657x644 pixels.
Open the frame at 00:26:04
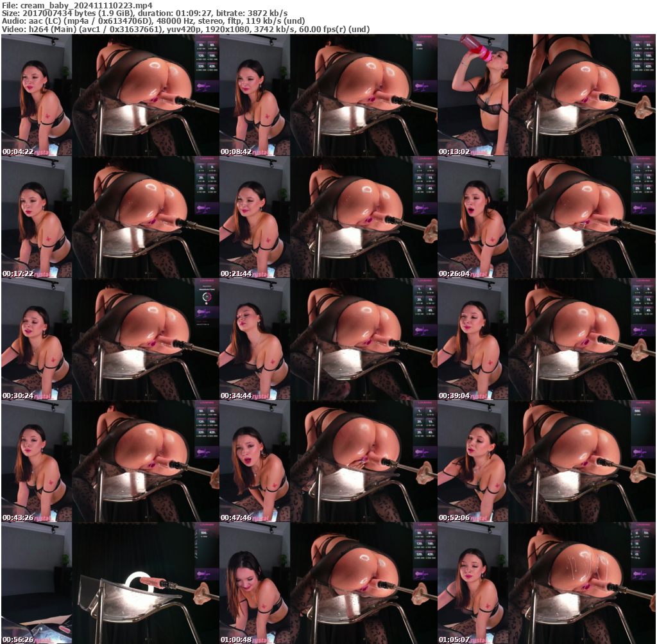pos(547,215)
